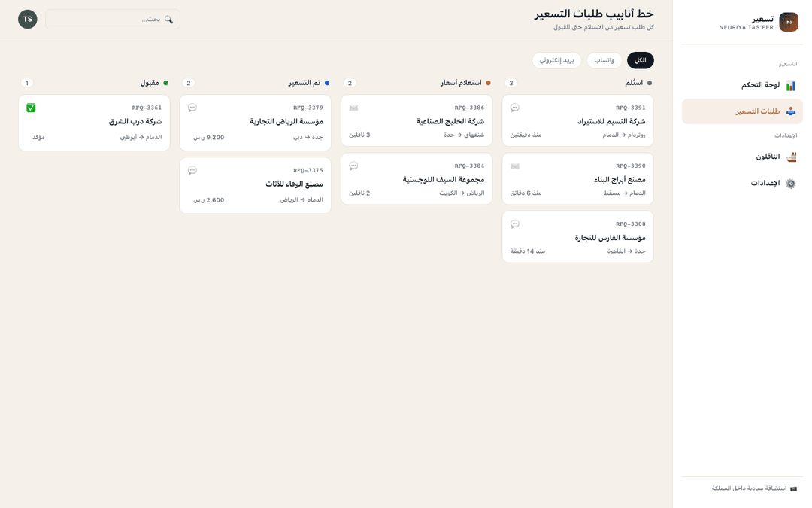812x508 pixels.
Task: Click the green checkmark icon on RFQ-3361
Action: coord(31,108)
